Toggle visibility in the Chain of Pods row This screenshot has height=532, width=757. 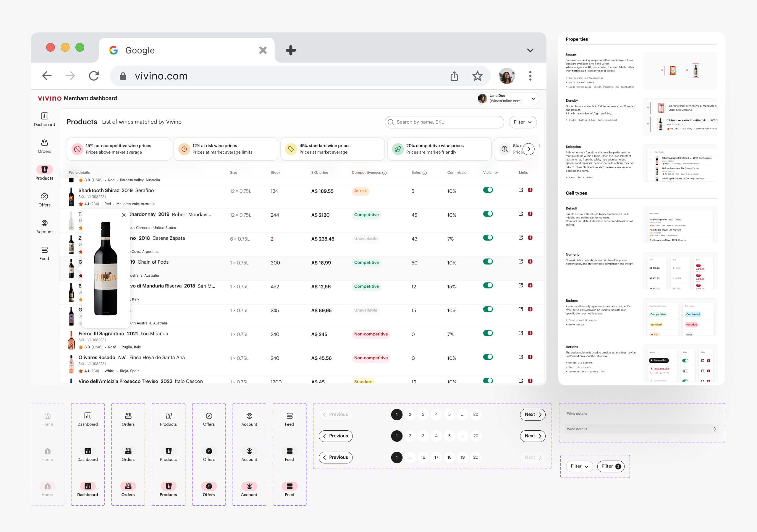(x=488, y=261)
